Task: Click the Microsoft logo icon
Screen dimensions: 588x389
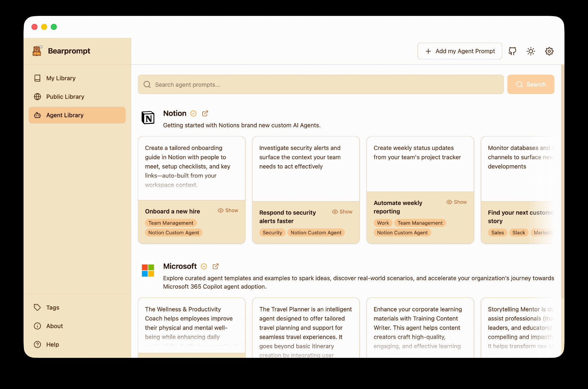Action: pyautogui.click(x=148, y=271)
